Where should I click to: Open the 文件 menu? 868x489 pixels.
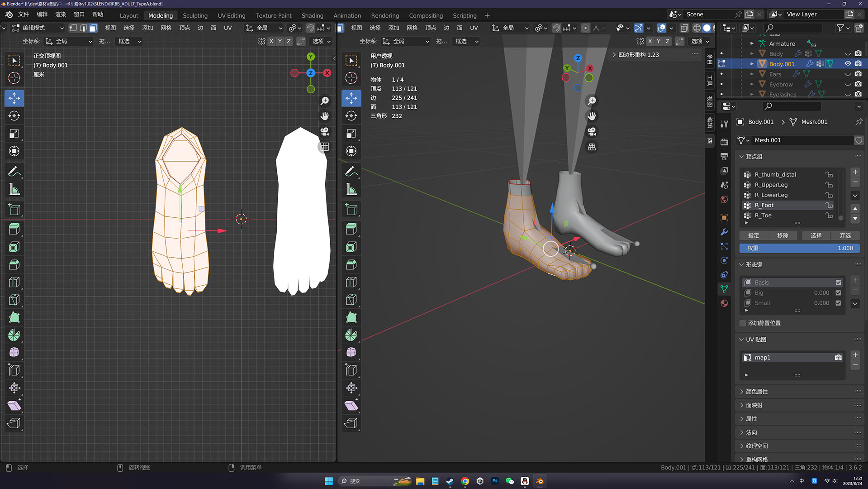pyautogui.click(x=24, y=14)
